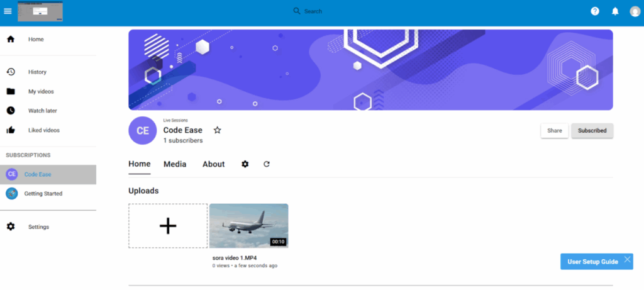Open Liked videos in sidebar

click(x=43, y=130)
